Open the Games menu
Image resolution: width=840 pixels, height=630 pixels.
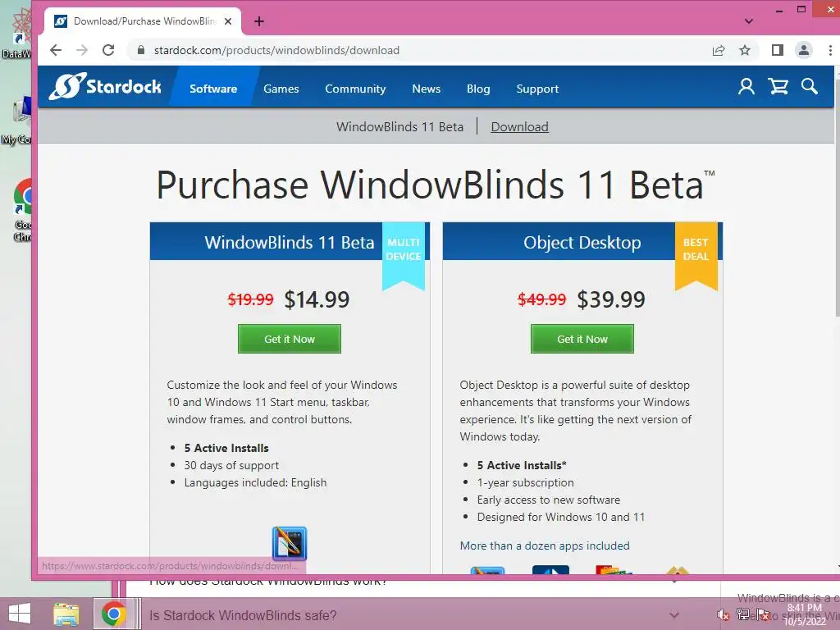point(281,89)
